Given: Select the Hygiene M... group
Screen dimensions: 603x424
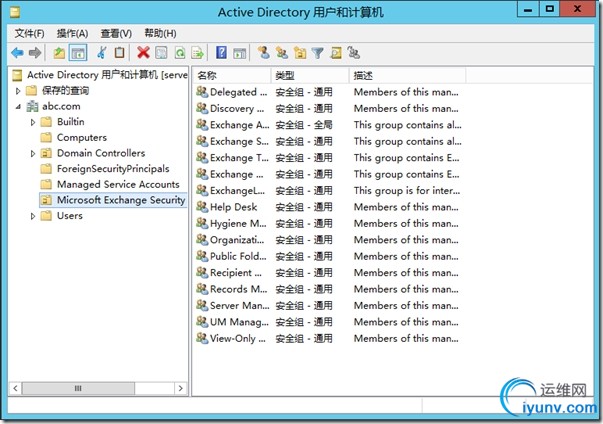Looking at the screenshot, I should 232,224.
